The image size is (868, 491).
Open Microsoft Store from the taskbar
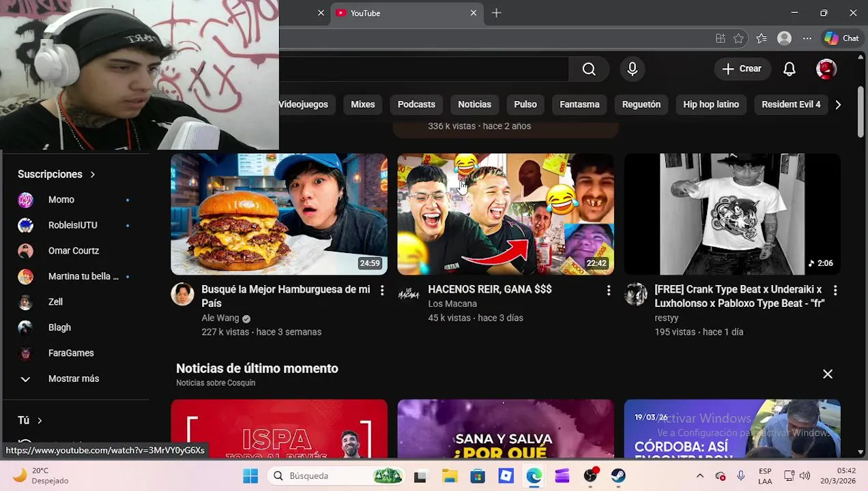(x=478, y=476)
